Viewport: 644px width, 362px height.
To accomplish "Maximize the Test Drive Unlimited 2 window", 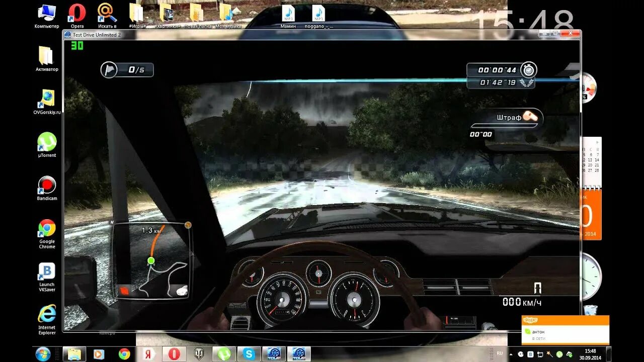I will (x=555, y=33).
